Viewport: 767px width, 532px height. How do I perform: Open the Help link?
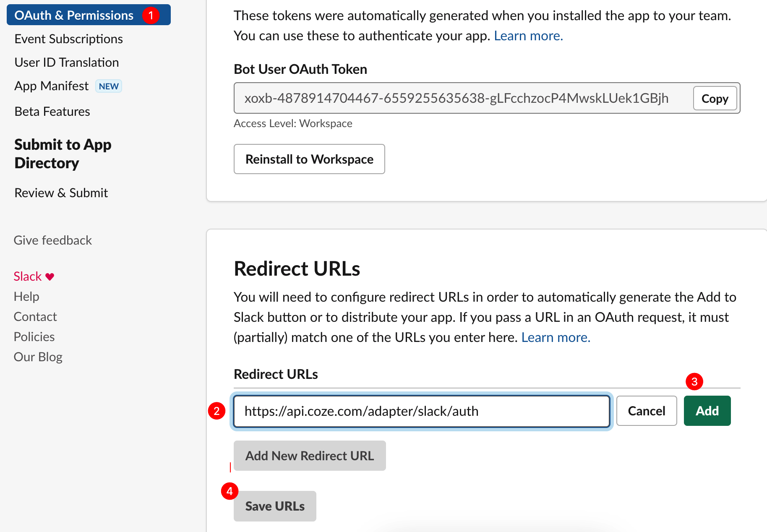tap(26, 297)
